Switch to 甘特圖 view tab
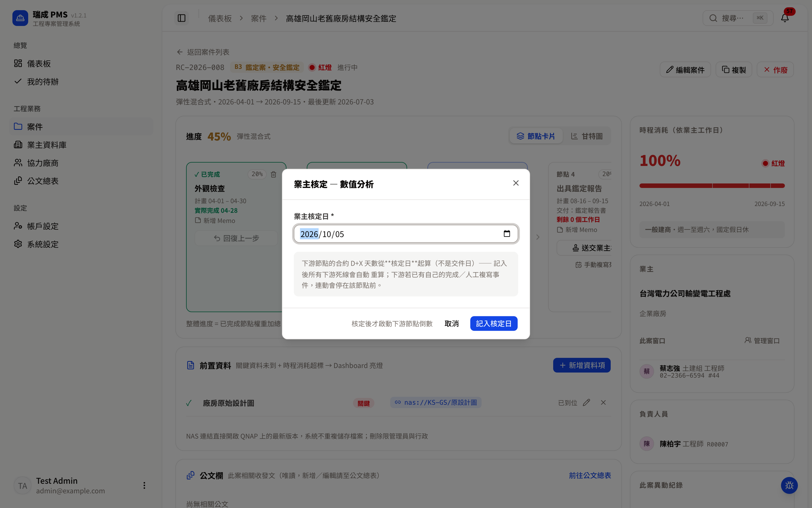This screenshot has width=812, height=508. [587, 136]
